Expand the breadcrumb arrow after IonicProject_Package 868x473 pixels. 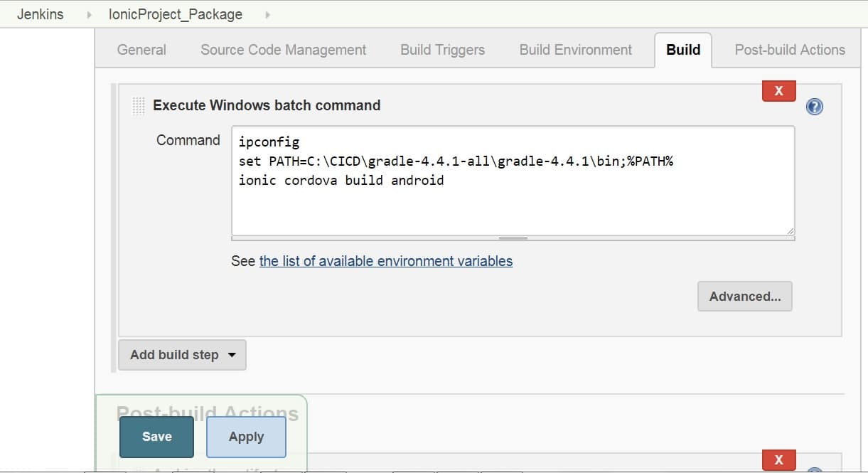267,14
